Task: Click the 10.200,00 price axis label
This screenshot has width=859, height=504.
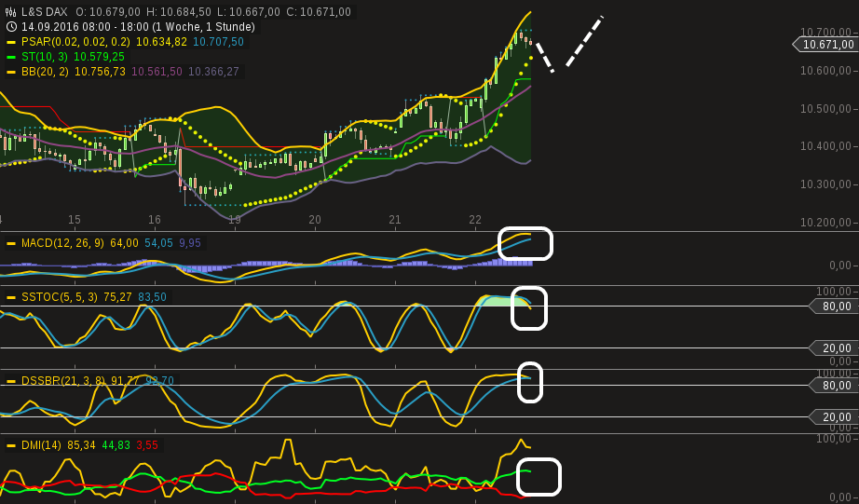Action: [826, 222]
